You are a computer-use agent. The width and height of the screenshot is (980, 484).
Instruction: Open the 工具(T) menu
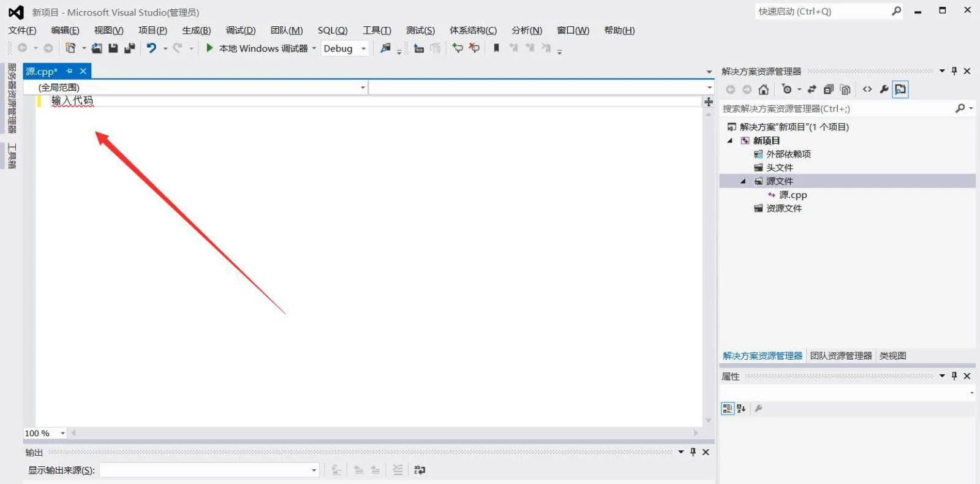tap(377, 31)
